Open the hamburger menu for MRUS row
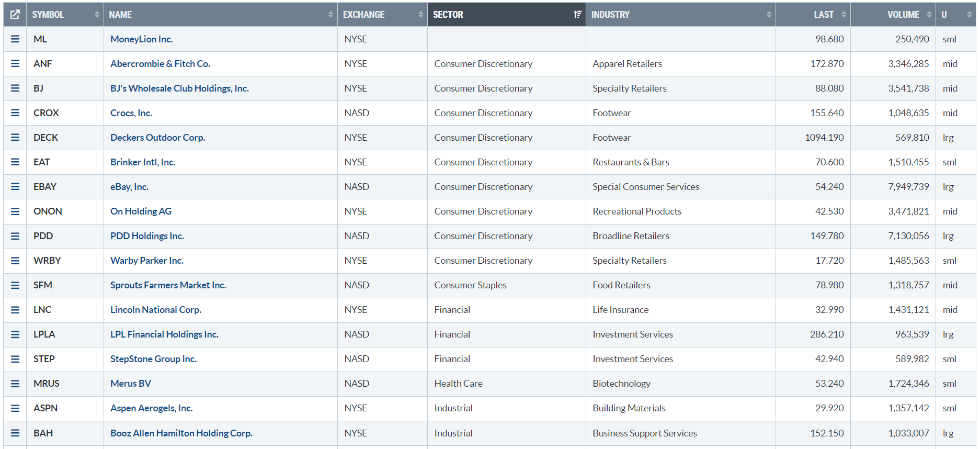The height and width of the screenshot is (449, 980). point(15,384)
